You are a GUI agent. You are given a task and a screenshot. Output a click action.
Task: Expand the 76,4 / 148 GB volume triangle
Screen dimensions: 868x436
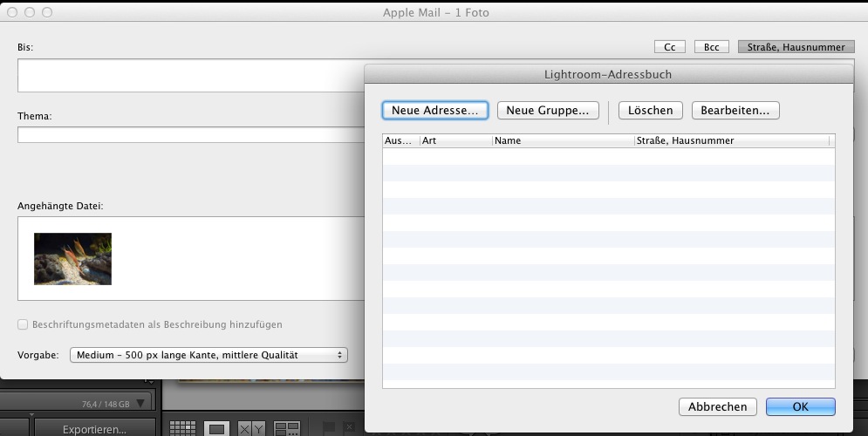140,404
